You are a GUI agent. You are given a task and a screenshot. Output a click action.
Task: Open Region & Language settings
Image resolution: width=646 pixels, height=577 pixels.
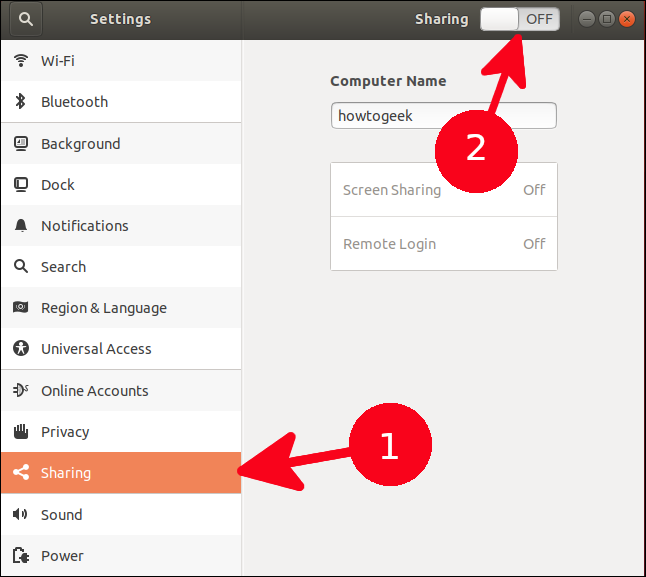[x=121, y=308]
